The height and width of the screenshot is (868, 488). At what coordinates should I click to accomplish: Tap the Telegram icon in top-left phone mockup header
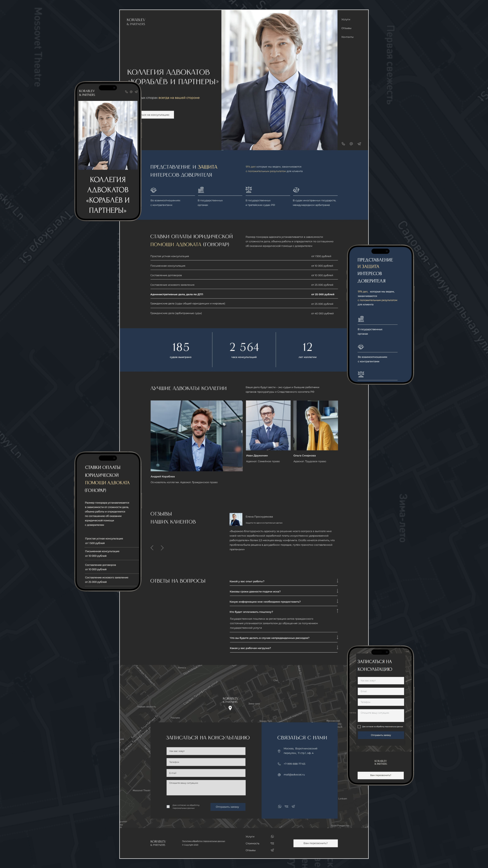pos(136,92)
